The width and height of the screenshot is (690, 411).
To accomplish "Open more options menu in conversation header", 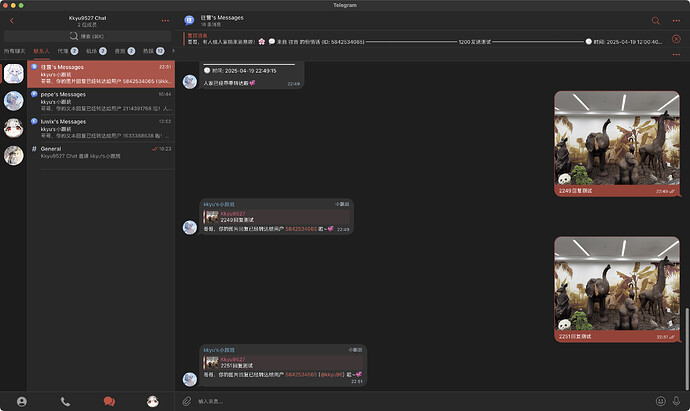I will [676, 21].
